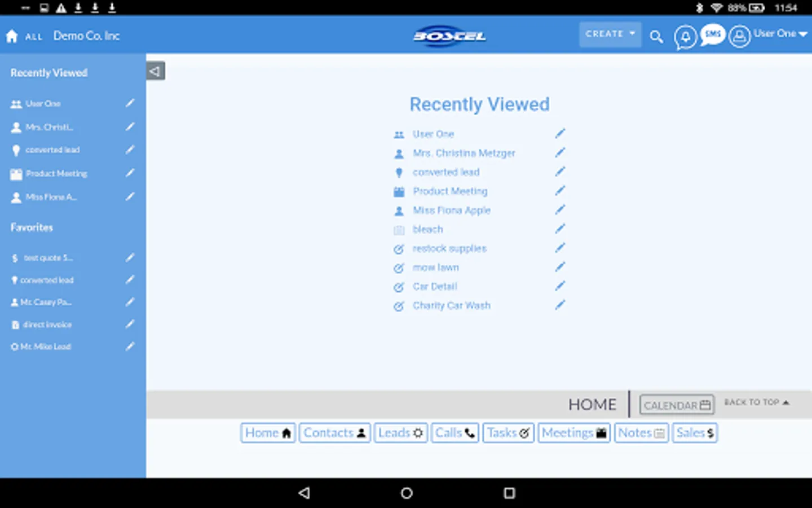Viewport: 812px width, 508px height.
Task: Open the CREATE dropdown
Action: [x=610, y=33]
